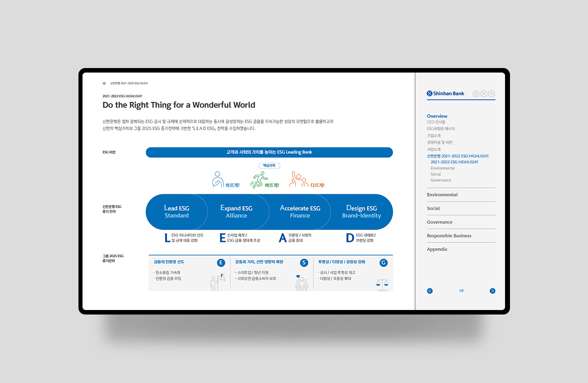Image resolution: width=588 pixels, height=383 pixels.
Task: Navigate to 기업소개 in the sidebar
Action: coord(434,136)
